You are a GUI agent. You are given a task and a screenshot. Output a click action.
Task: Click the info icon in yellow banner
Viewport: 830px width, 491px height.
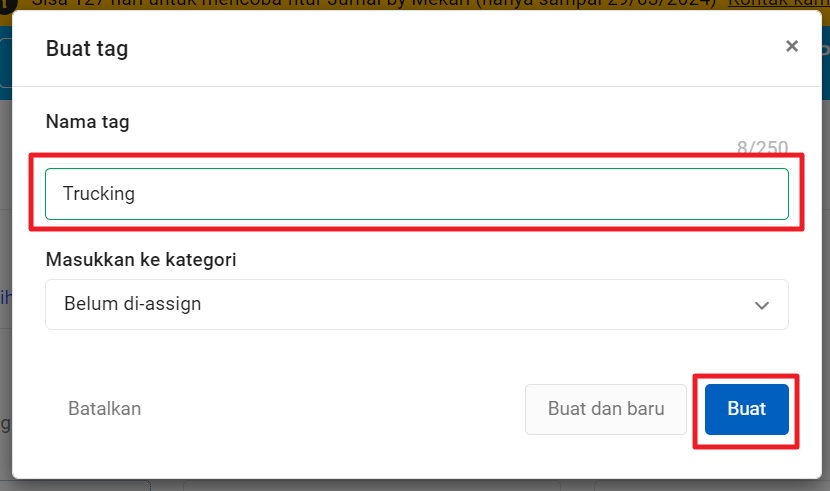tap(8, 3)
